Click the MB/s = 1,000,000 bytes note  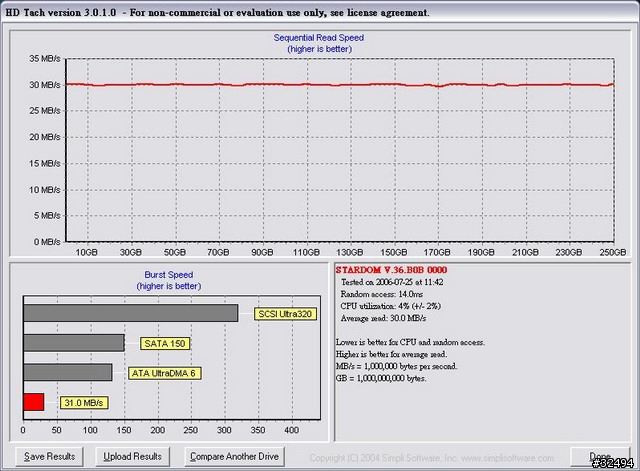tap(396, 366)
